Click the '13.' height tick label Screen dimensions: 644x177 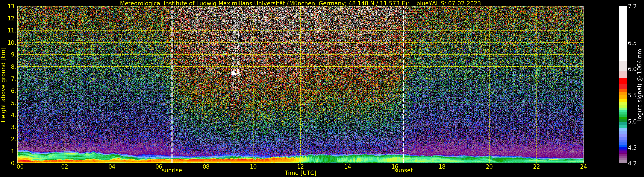(12, 6)
